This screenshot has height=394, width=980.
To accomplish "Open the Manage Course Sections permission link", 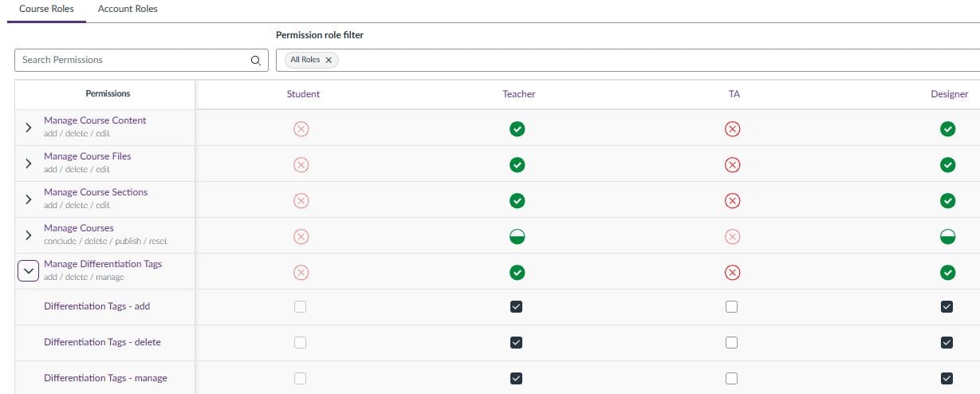I will 96,192.
